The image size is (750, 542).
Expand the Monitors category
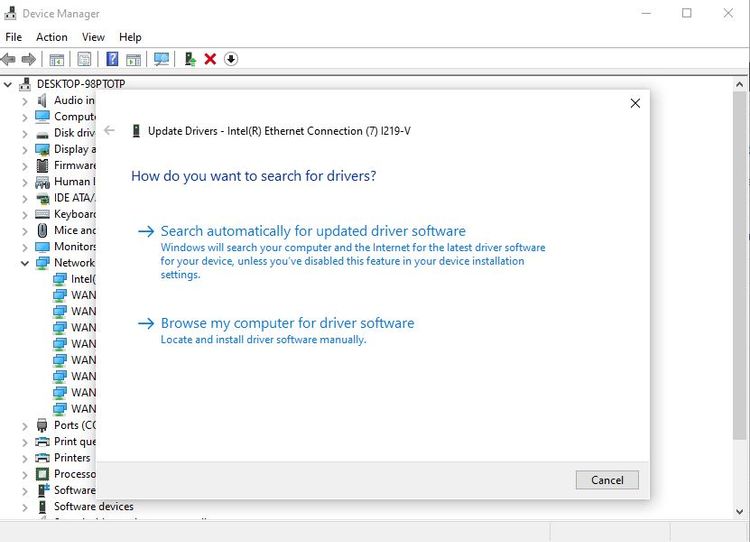click(25, 248)
